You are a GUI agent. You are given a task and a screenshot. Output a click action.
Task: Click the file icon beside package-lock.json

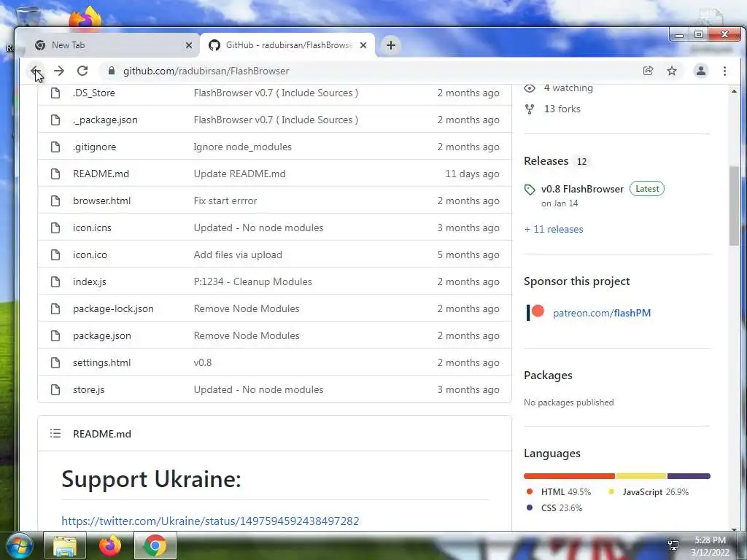(55, 308)
